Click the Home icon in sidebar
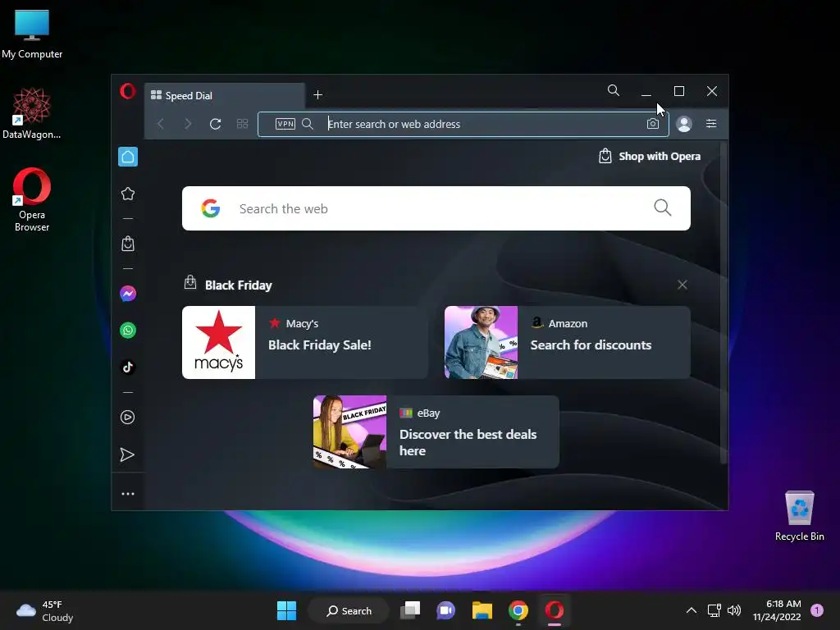 pyautogui.click(x=128, y=157)
